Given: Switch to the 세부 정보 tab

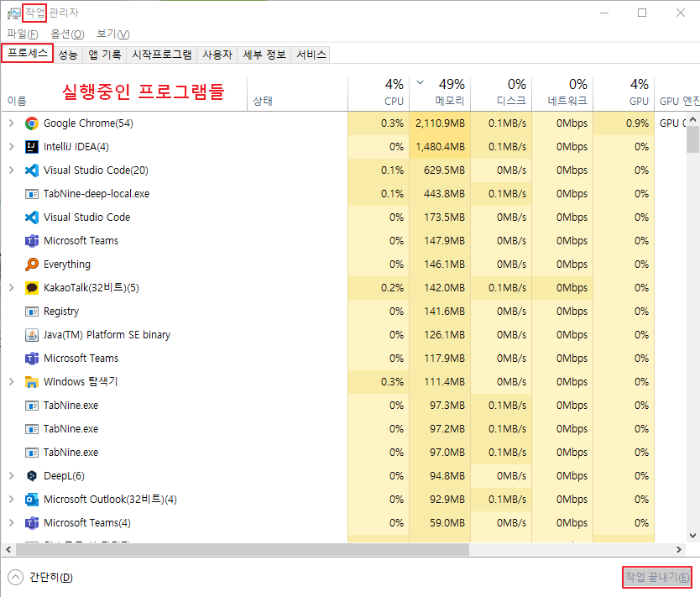Looking at the screenshot, I should (264, 55).
